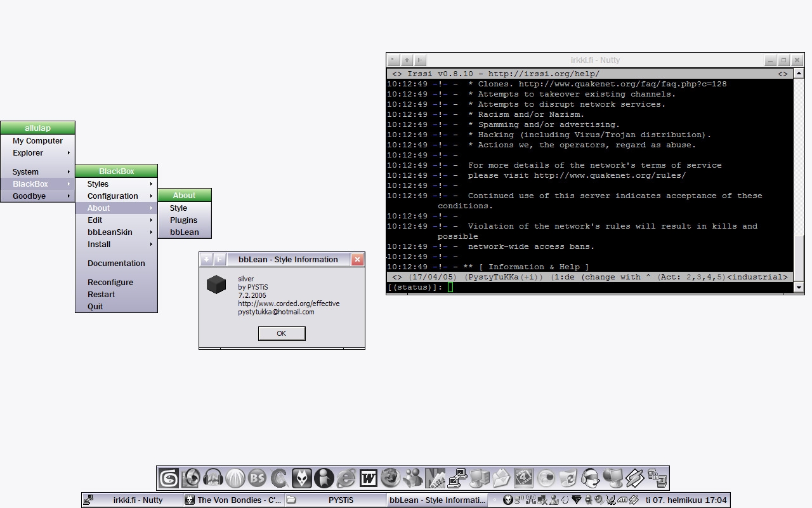Screen dimensions: 812x508
Task: Switch to The Von Bondies taskbar item
Action: click(x=233, y=500)
